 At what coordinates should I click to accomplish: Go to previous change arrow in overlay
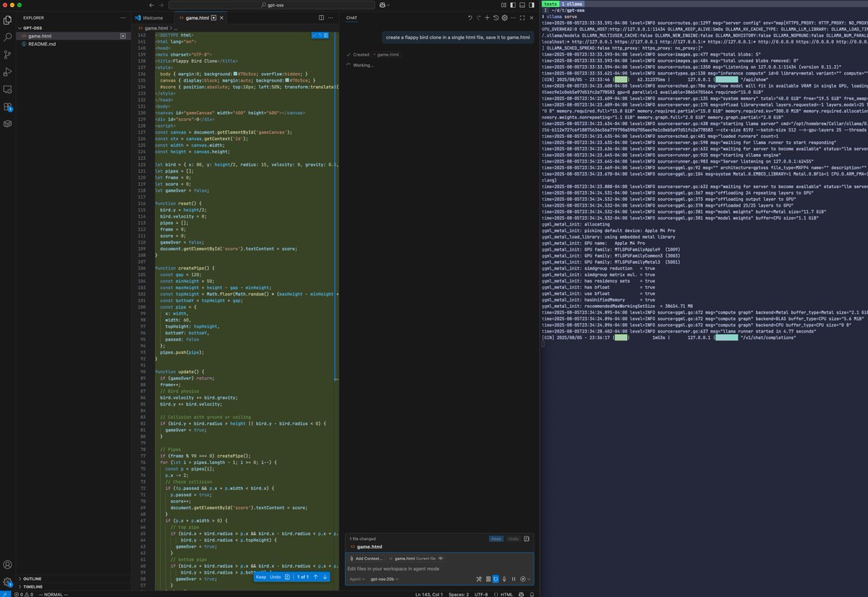315,577
